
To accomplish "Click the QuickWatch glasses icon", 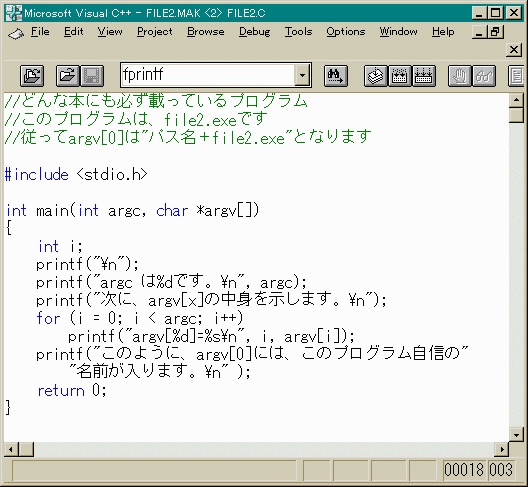I will tap(484, 76).
